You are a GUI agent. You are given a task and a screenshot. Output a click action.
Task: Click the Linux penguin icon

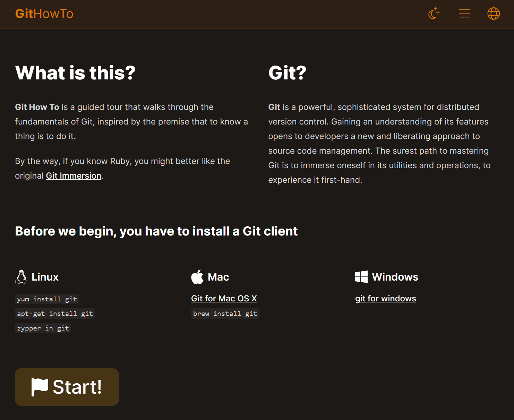pyautogui.click(x=22, y=276)
